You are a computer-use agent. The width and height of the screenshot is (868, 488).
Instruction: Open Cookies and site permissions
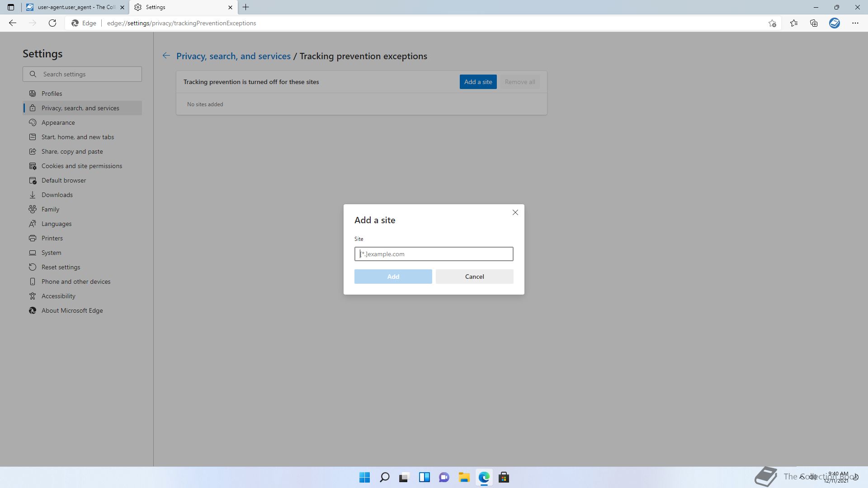coord(82,166)
